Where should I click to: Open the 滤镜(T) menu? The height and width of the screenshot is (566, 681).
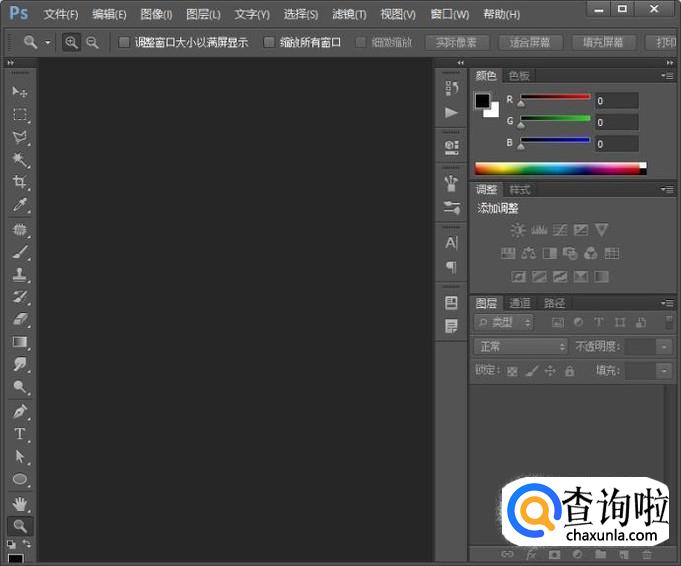[349, 15]
